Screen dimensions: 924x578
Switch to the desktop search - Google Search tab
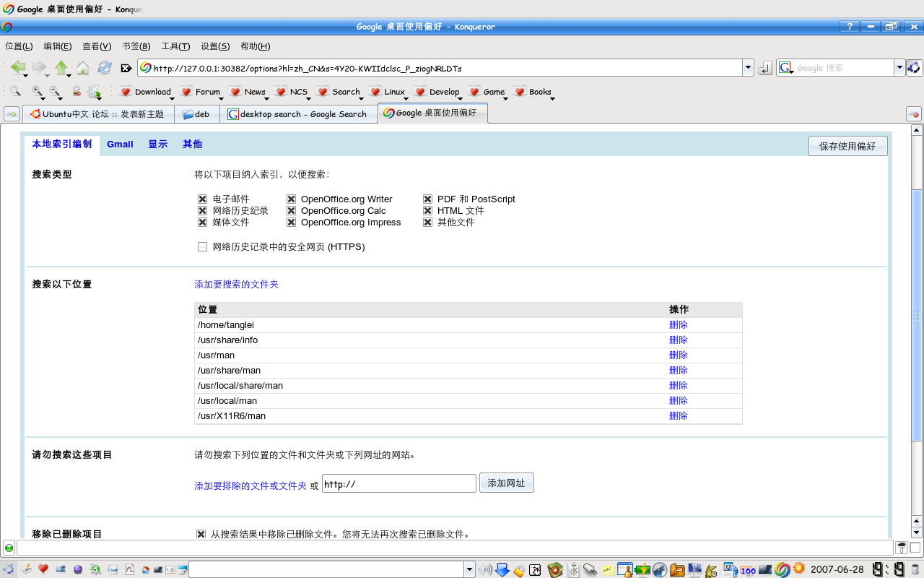(299, 114)
